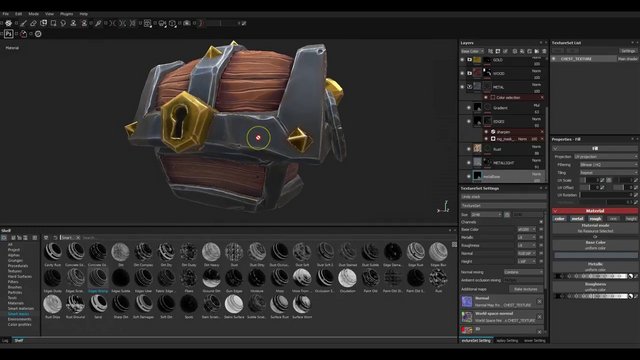Screen dimensions: 640x360
Task: Open the Projection dropdown
Action: pyautogui.click(x=606, y=157)
